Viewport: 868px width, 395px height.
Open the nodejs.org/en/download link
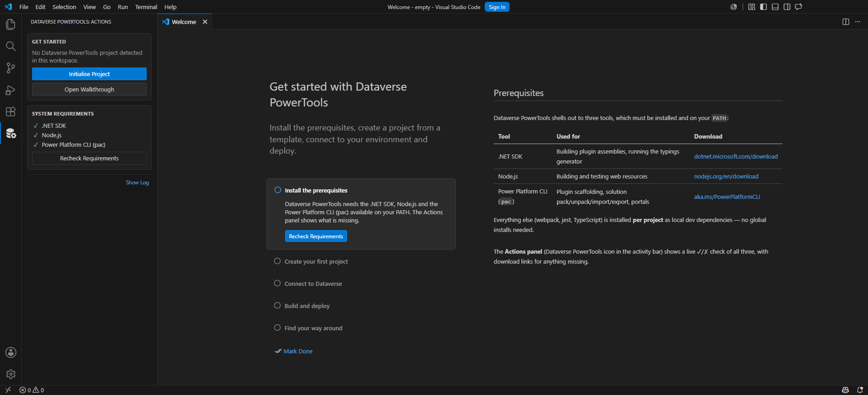726,176
